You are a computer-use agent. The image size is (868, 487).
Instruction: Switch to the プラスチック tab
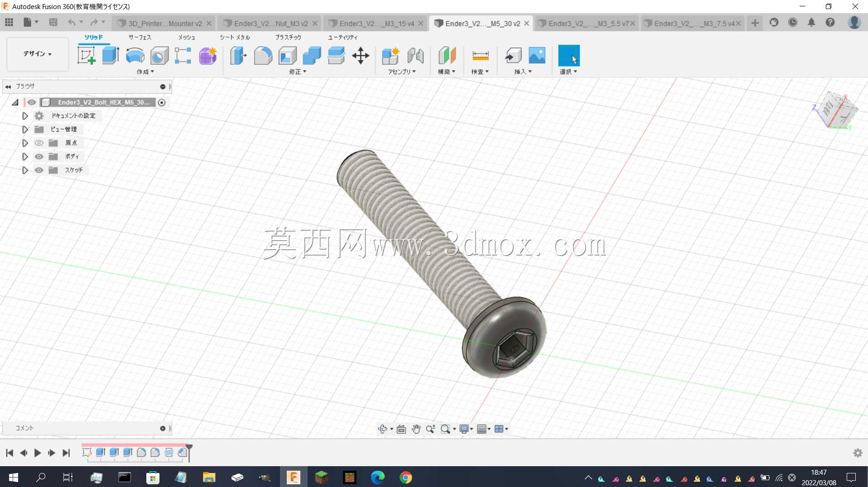(x=288, y=37)
